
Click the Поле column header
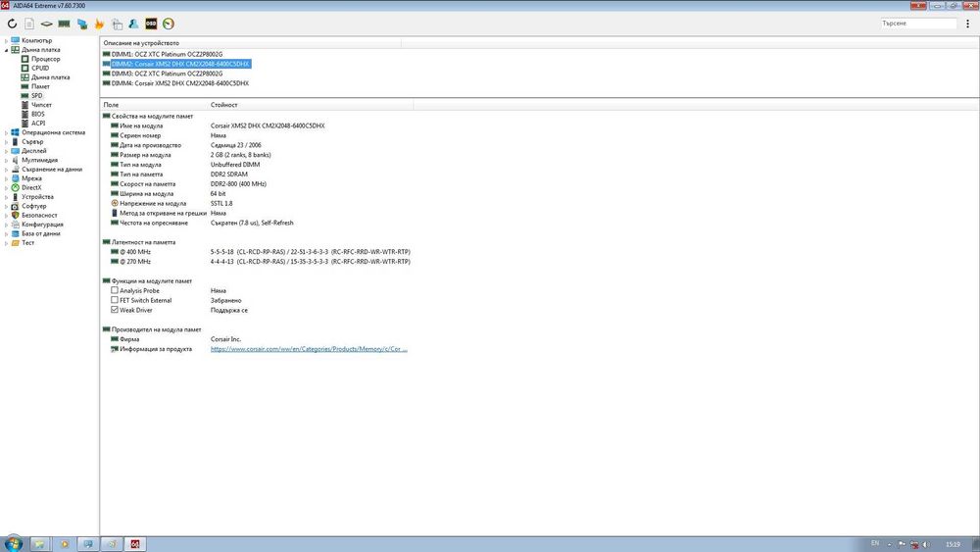(154, 105)
